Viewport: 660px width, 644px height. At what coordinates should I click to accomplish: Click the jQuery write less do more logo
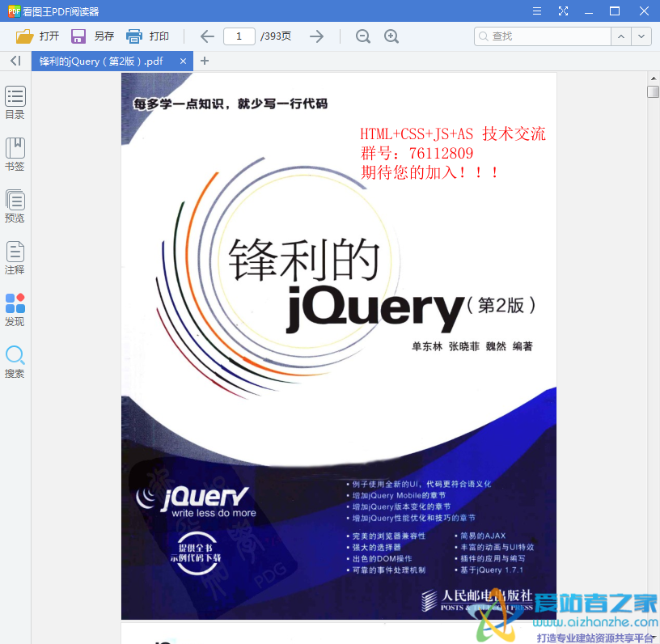pyautogui.click(x=197, y=502)
